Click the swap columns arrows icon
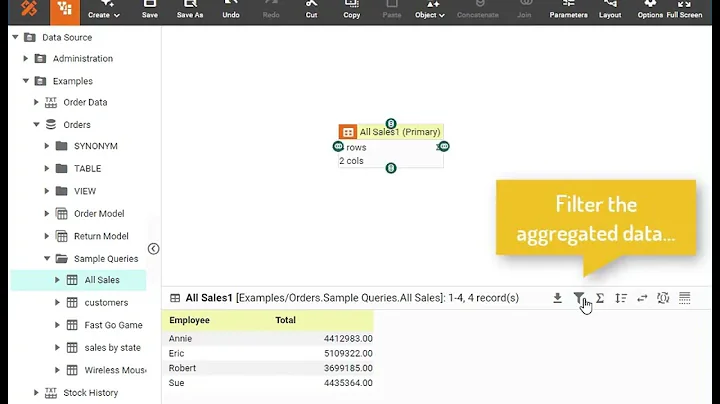Screen dimensions: 720x404 point(642,298)
